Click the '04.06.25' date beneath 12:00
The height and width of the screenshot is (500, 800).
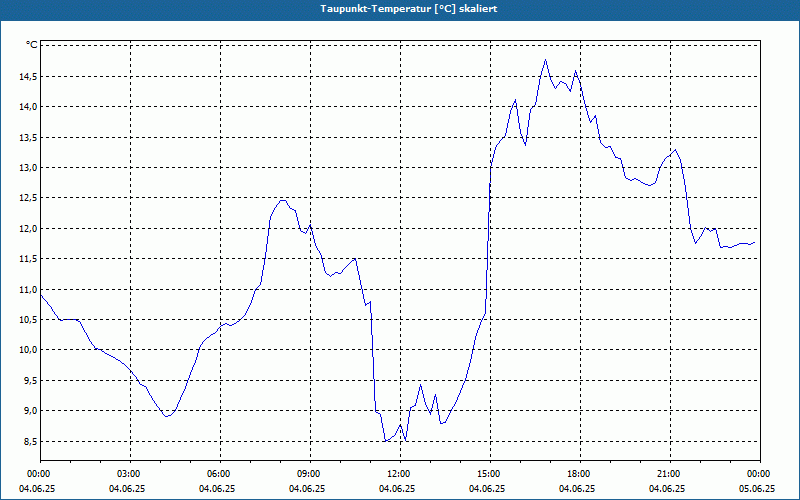tap(397, 488)
